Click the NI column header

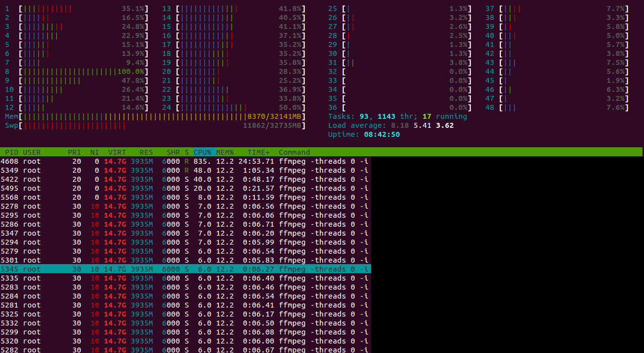[94, 152]
